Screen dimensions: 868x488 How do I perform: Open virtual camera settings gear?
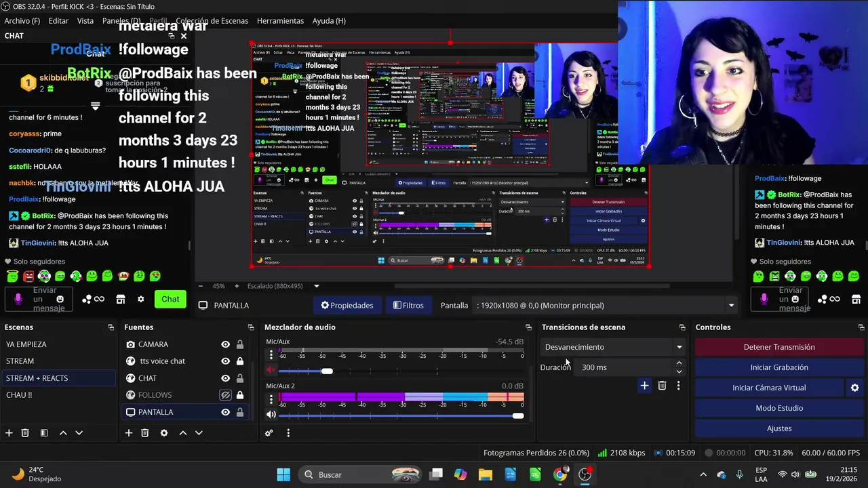pyautogui.click(x=854, y=388)
